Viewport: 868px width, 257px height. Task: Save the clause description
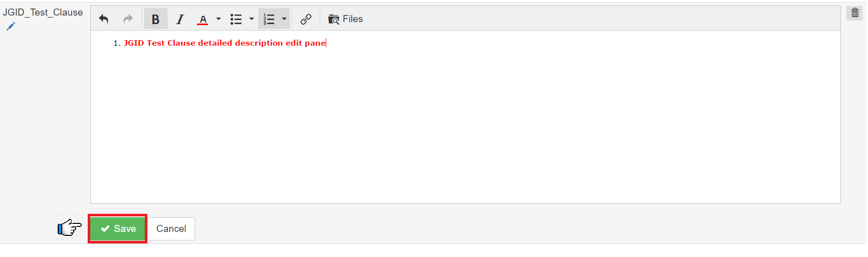pos(118,229)
